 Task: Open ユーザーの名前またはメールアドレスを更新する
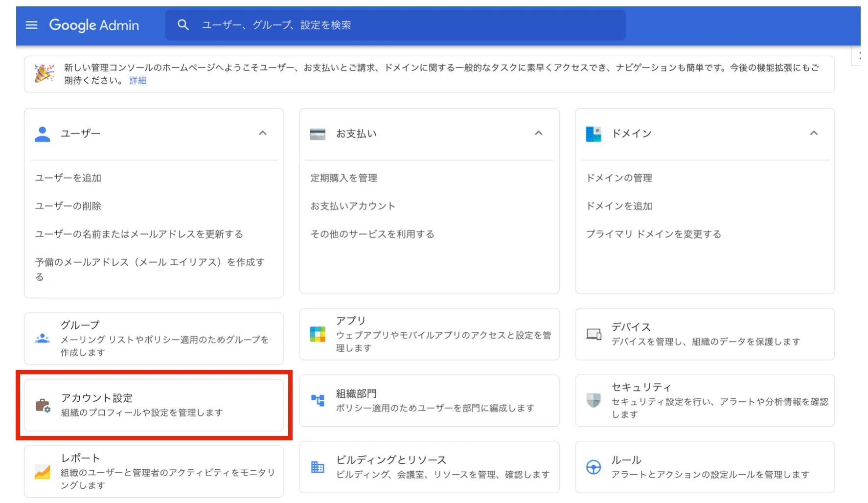[x=139, y=234]
